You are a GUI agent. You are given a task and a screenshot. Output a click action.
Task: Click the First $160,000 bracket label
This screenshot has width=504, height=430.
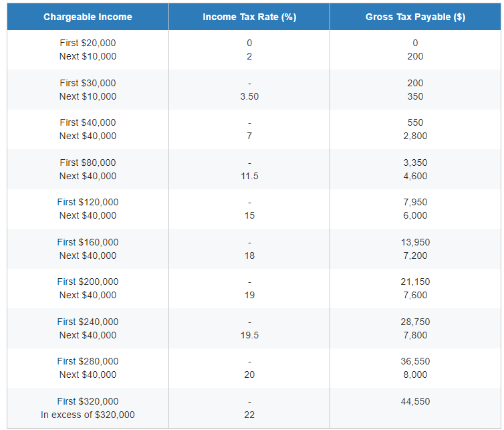pyautogui.click(x=88, y=242)
